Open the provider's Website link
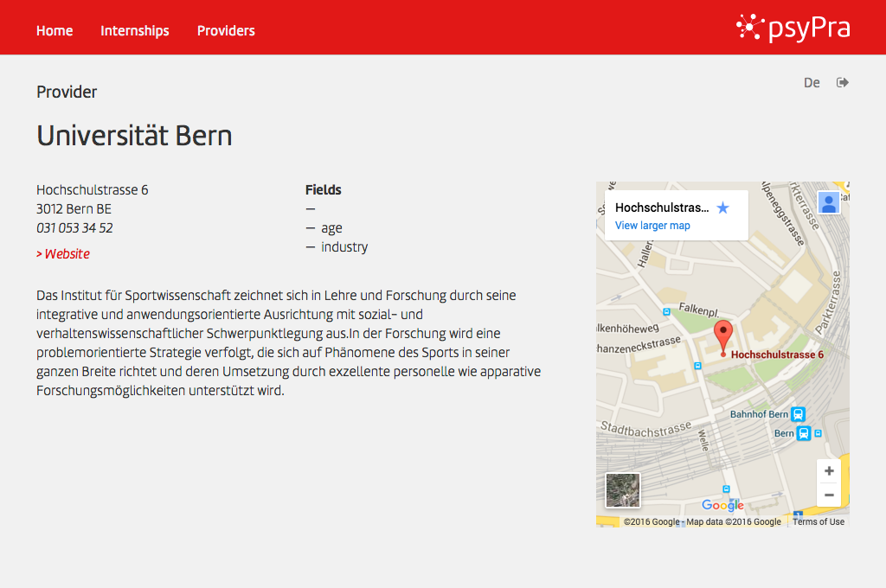 pos(63,254)
